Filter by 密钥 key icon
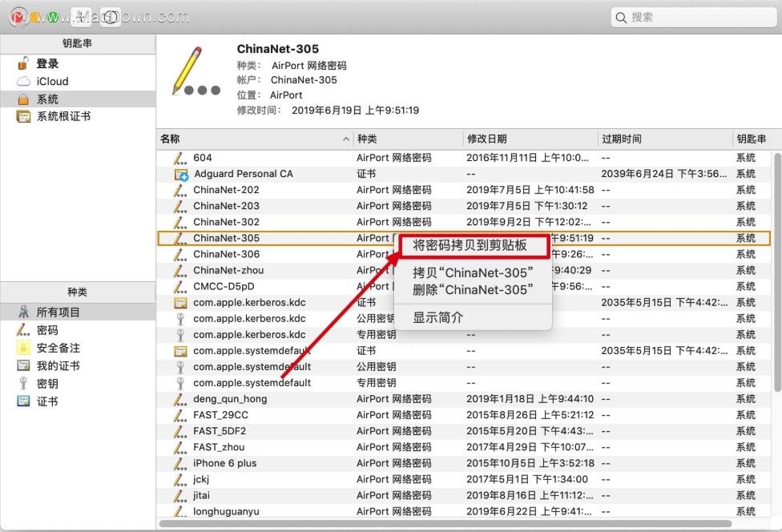 [23, 384]
